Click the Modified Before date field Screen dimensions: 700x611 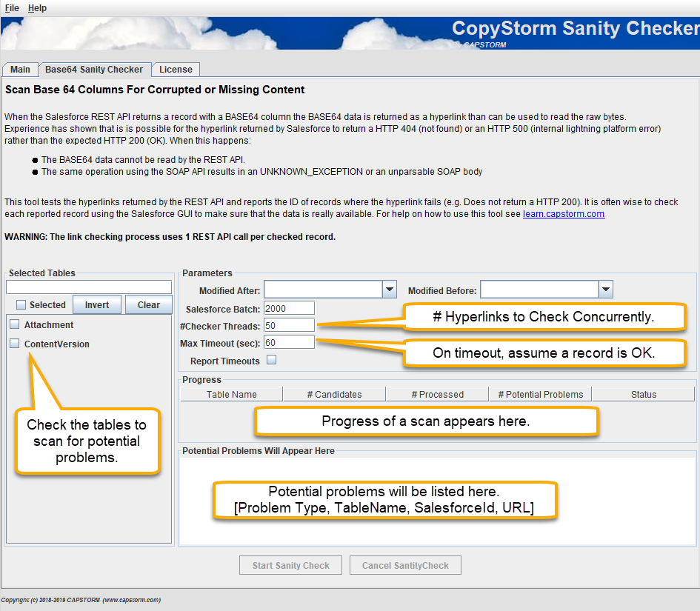pyautogui.click(x=539, y=290)
